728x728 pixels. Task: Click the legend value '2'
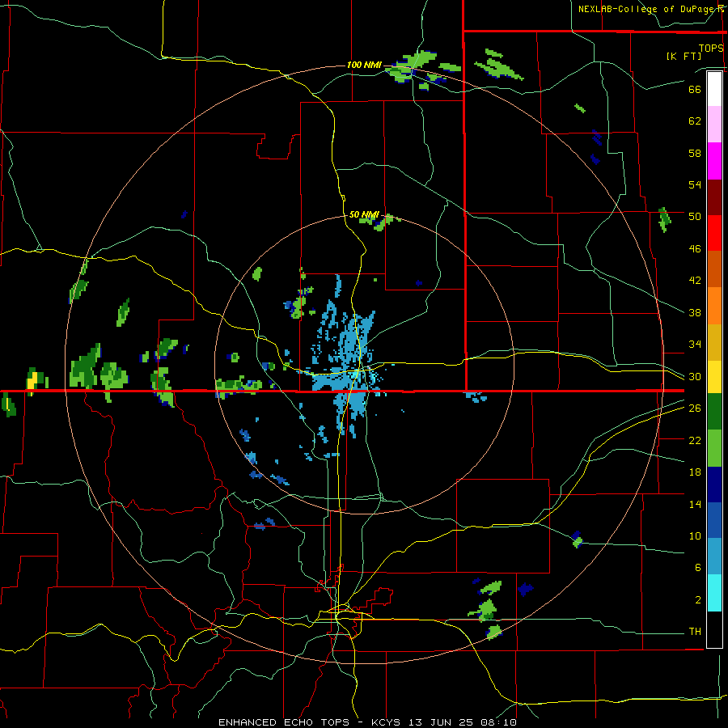click(x=698, y=600)
